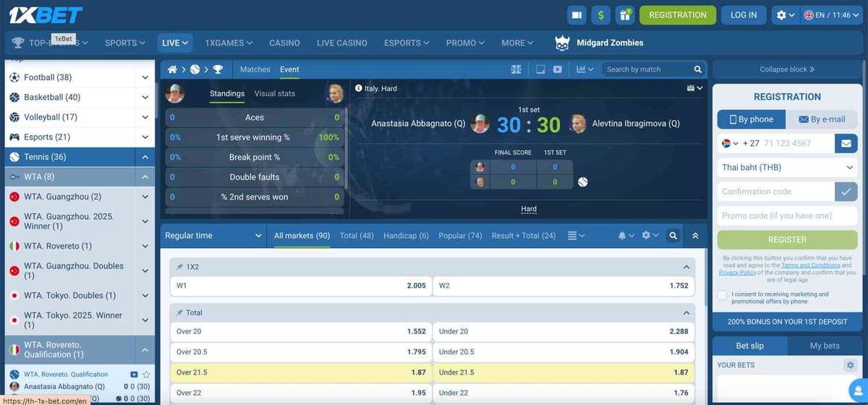Select By phone registration option
The image size is (868, 405).
pyautogui.click(x=750, y=119)
